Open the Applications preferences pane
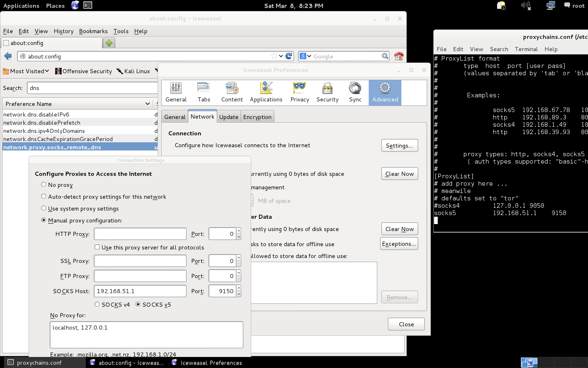Screen dimensions: 588x368 point(266,92)
